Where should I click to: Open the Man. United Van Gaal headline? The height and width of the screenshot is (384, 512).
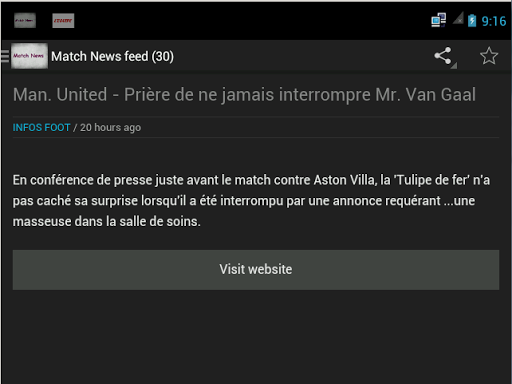[244, 95]
